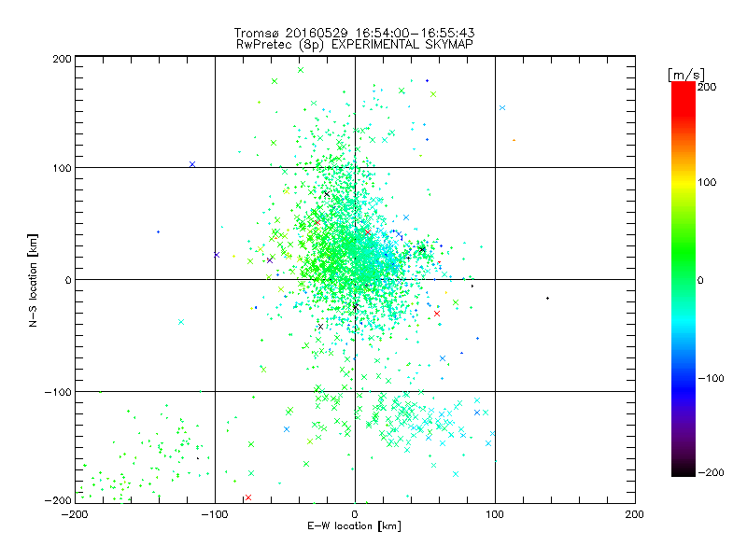Click the cyan X marker in the upper right of the plot

point(502,107)
